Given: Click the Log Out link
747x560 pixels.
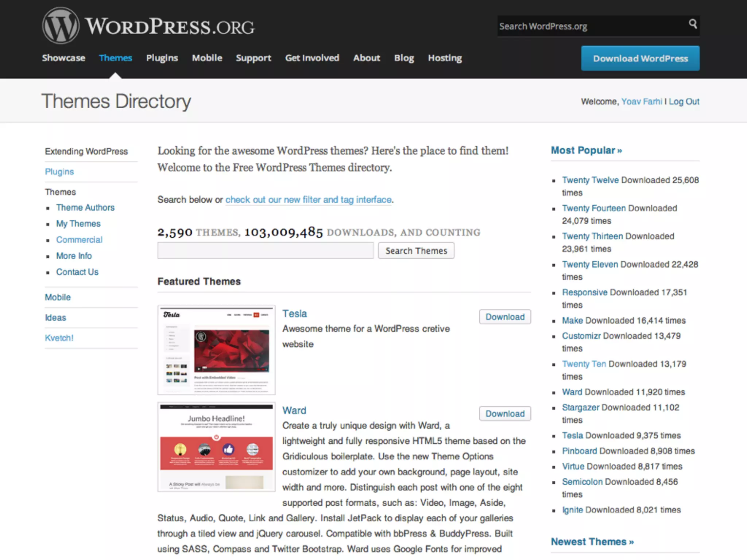Looking at the screenshot, I should 684,102.
